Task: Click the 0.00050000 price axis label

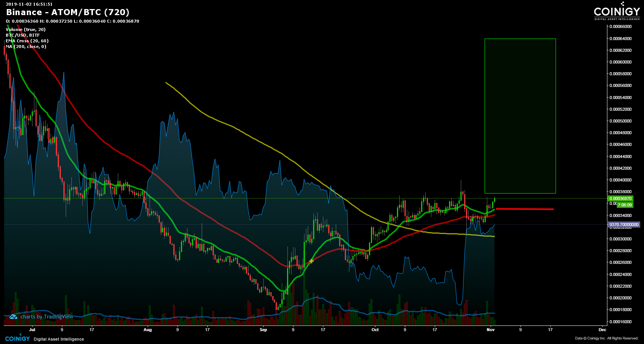Action: 620,121
